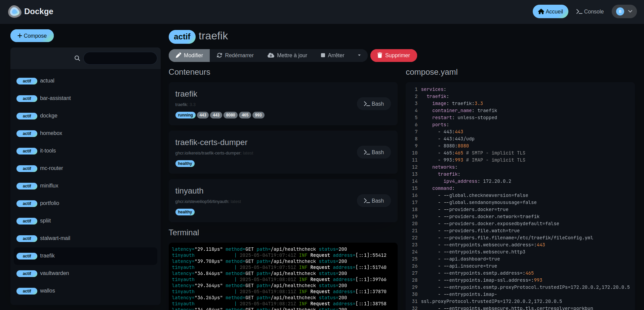
Task: Open Bash for the tinyauth container
Action: [374, 201]
